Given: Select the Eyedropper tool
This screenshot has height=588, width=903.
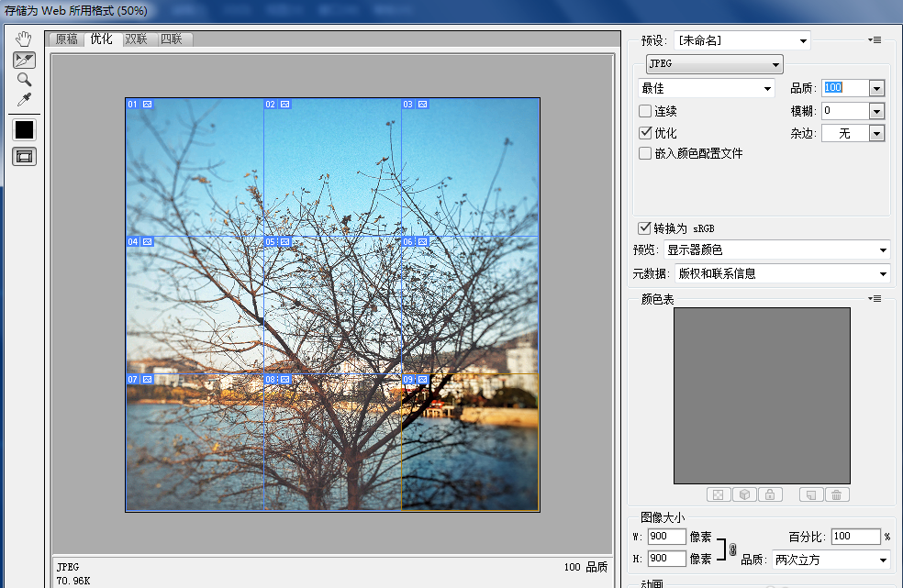Looking at the screenshot, I should (x=24, y=100).
